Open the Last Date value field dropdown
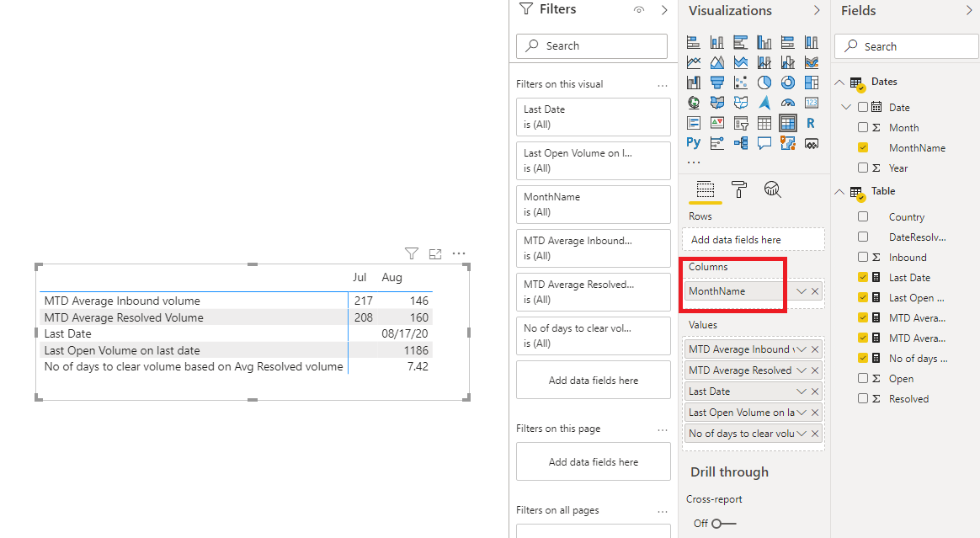 pyautogui.click(x=802, y=392)
